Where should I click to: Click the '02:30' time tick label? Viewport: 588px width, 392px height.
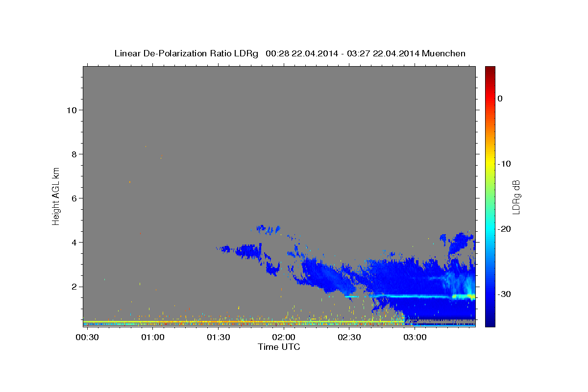[349, 338]
